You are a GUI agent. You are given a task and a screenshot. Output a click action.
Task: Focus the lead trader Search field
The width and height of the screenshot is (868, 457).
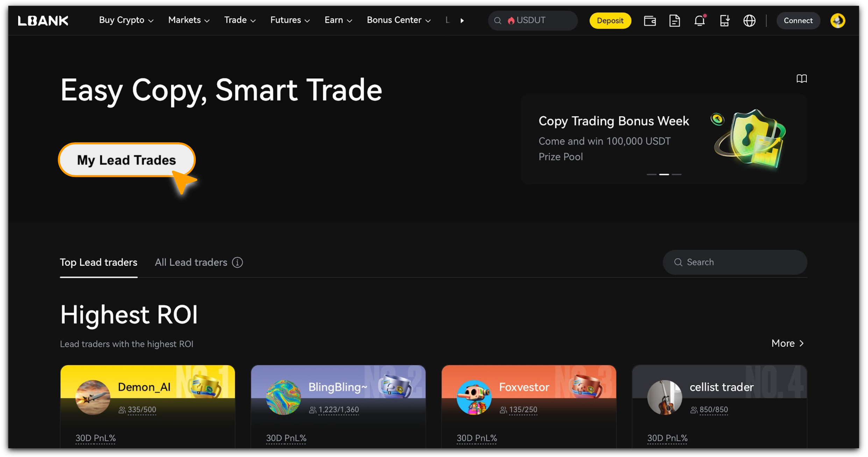tap(735, 262)
